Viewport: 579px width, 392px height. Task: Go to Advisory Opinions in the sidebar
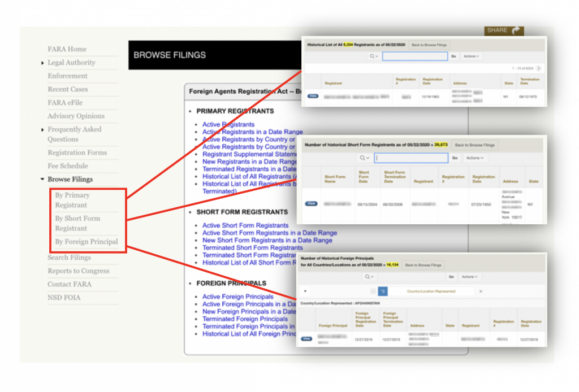point(76,116)
